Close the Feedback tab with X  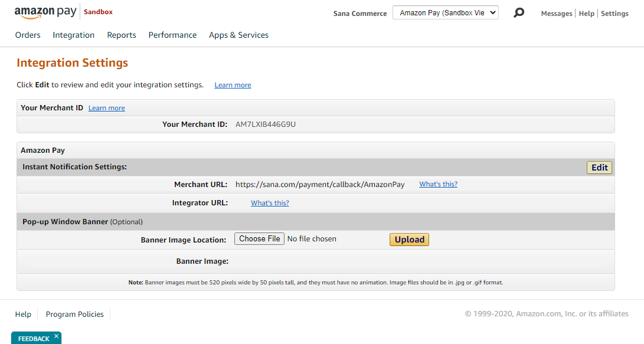[56, 336]
